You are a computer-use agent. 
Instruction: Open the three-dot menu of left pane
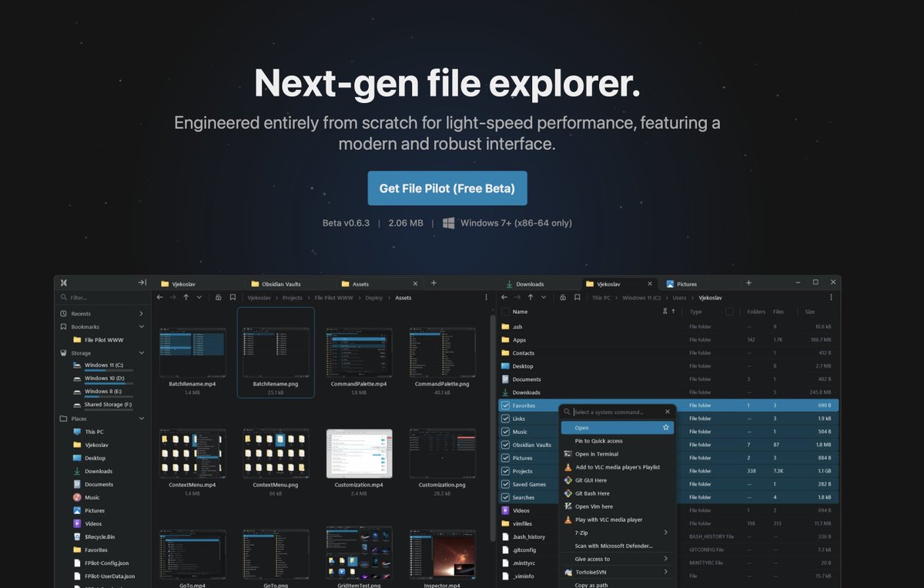pyautogui.click(x=486, y=297)
